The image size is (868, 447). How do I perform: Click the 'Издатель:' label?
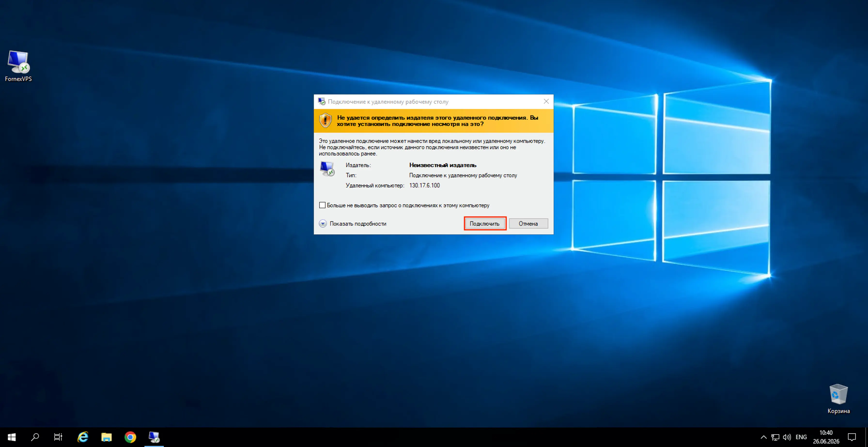358,165
